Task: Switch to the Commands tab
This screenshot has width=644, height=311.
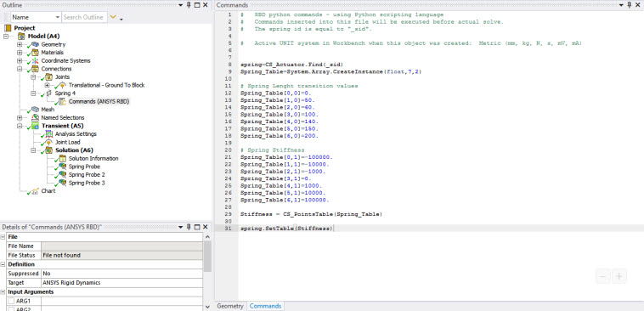Action: [265, 306]
